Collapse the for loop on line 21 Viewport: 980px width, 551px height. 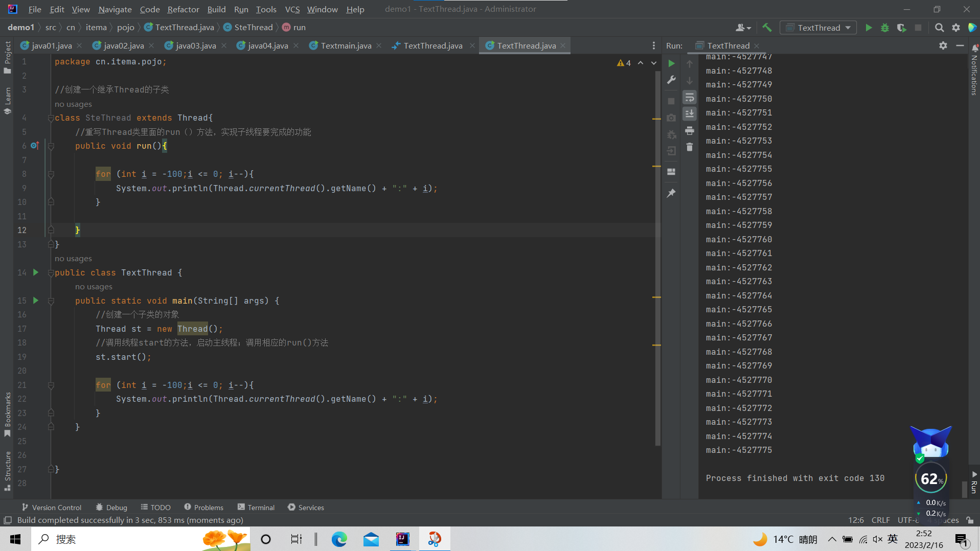point(51,385)
